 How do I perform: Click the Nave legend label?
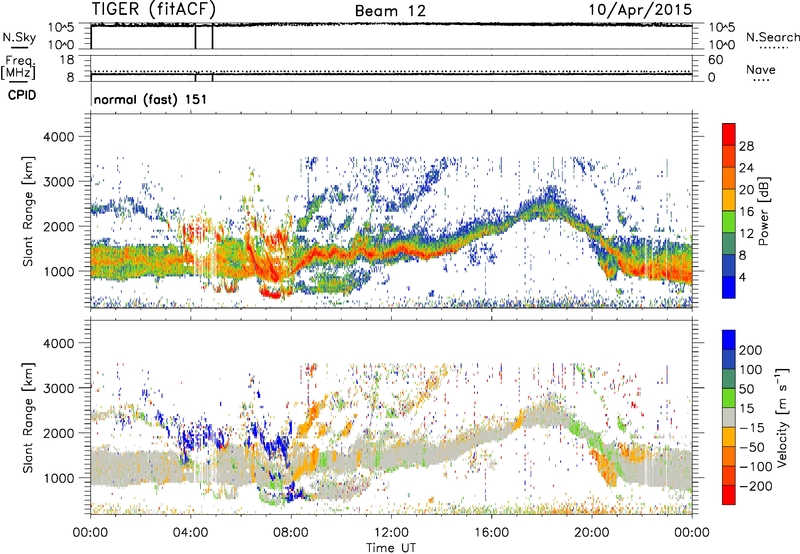coord(761,69)
